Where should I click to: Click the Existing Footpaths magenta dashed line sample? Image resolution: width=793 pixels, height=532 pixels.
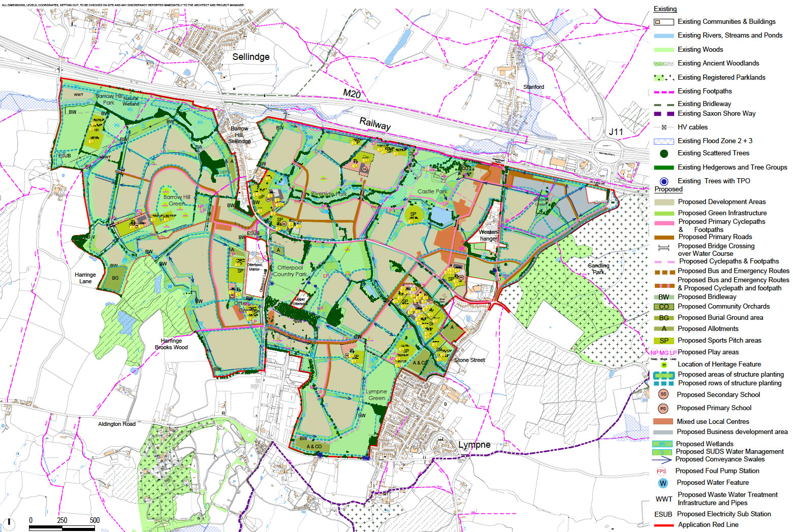point(664,91)
